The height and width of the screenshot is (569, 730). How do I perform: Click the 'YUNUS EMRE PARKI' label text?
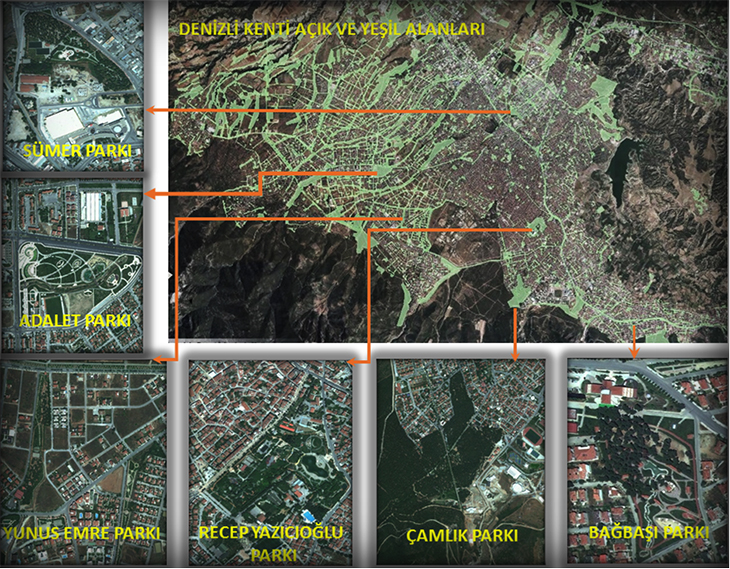click(82, 533)
